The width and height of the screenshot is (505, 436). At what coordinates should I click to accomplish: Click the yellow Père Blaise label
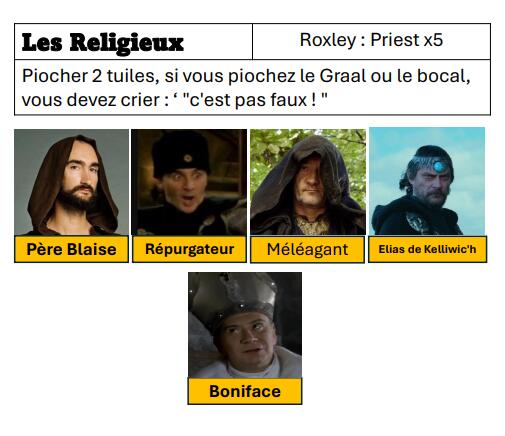pyautogui.click(x=71, y=249)
